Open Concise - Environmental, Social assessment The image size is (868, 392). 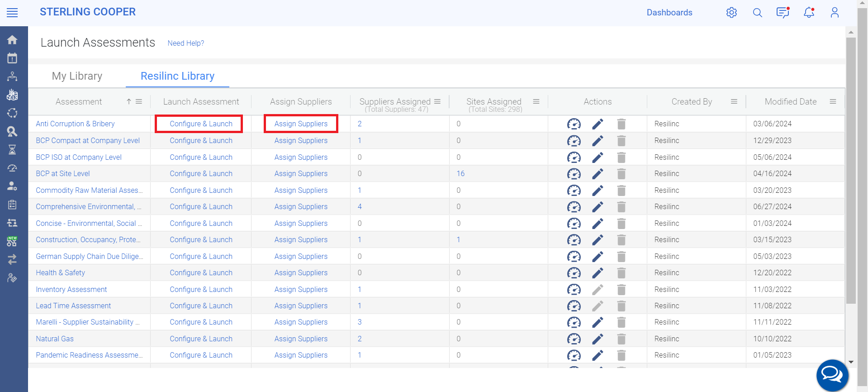point(89,223)
